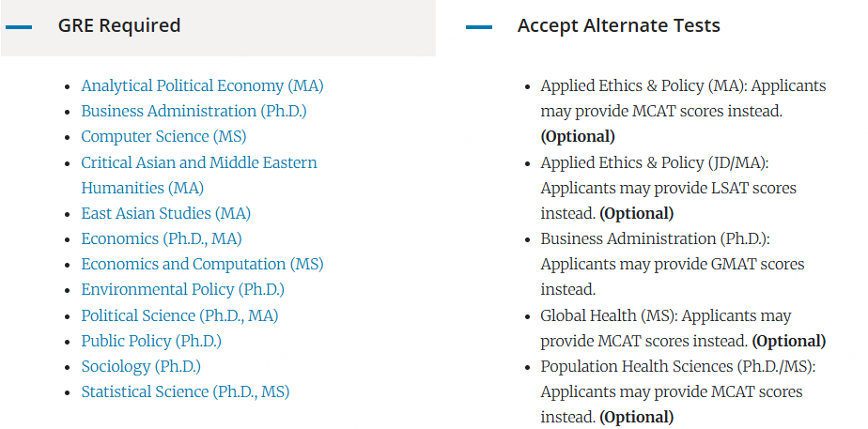The image size is (868, 429).
Task: Visit the Statistical Science (Ph.D., MS) link
Action: pyautogui.click(x=185, y=392)
